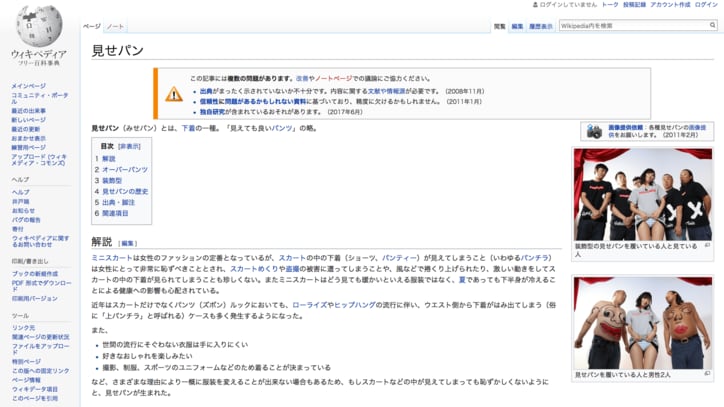Click the user icon beside ログインしていません

[x=535, y=5]
